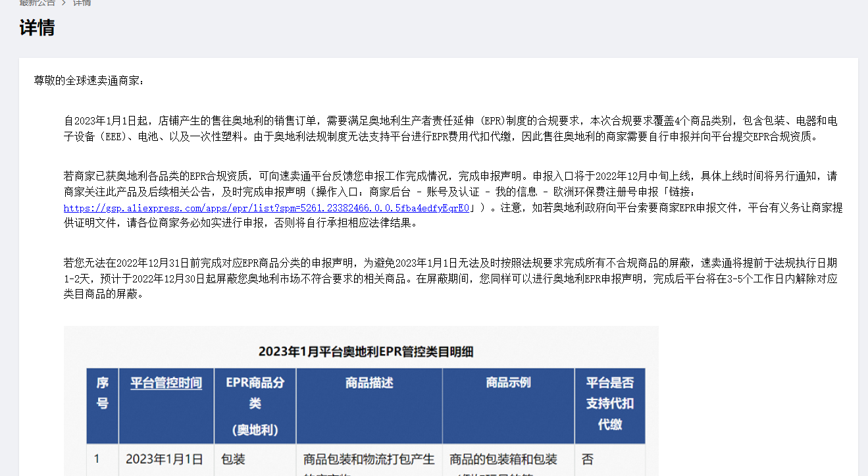Click the 平台管控时间 column header

pyautogui.click(x=166, y=406)
